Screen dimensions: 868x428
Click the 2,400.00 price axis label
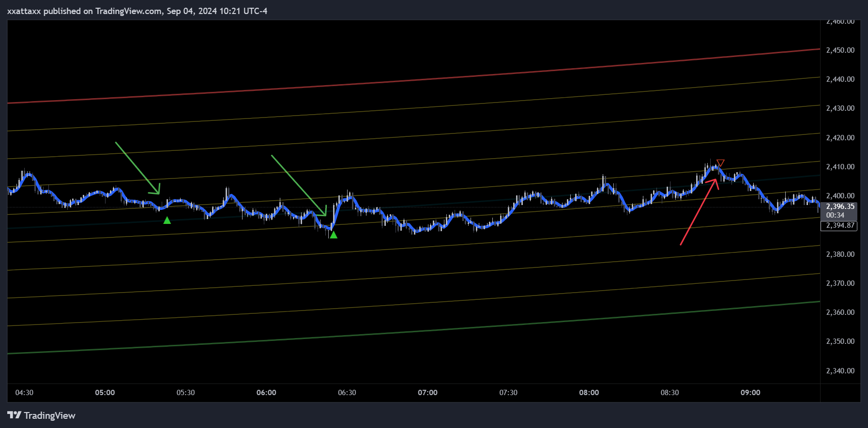[840, 196]
